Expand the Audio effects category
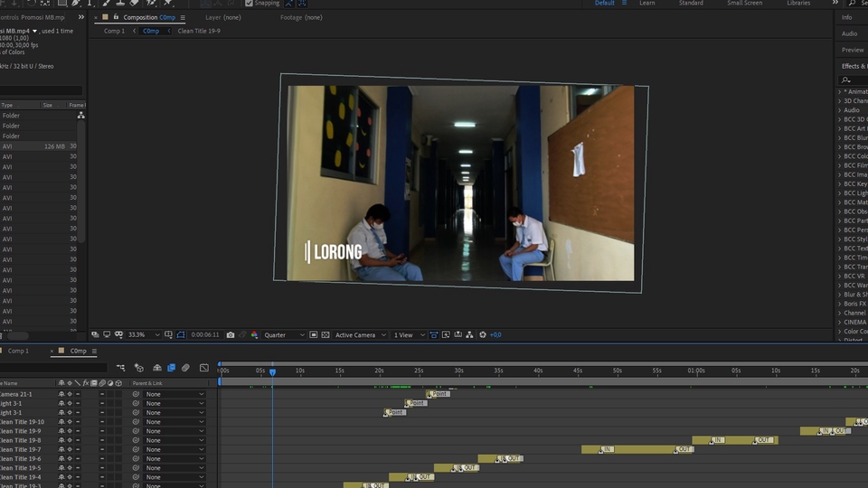This screenshot has height=488, width=868. (840, 110)
